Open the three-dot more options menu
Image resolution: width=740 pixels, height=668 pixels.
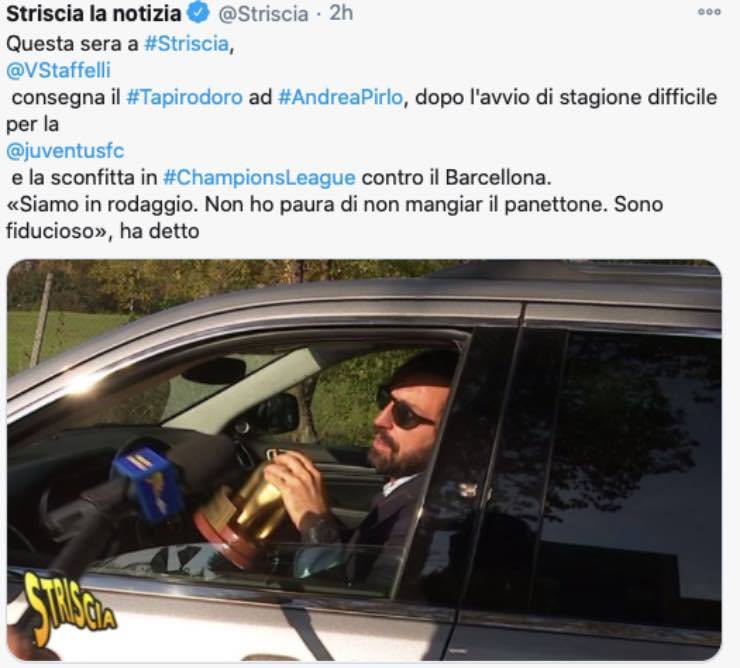click(x=709, y=12)
